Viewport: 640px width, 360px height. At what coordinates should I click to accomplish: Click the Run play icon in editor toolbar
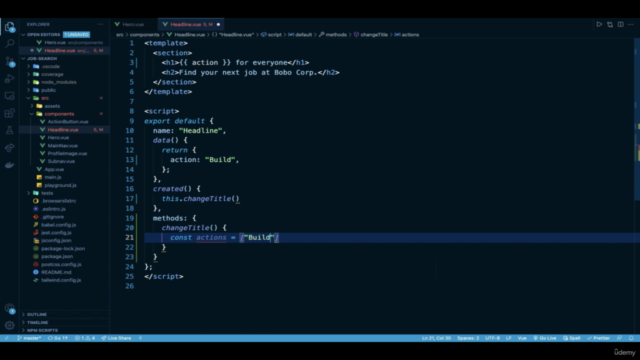coord(599,24)
